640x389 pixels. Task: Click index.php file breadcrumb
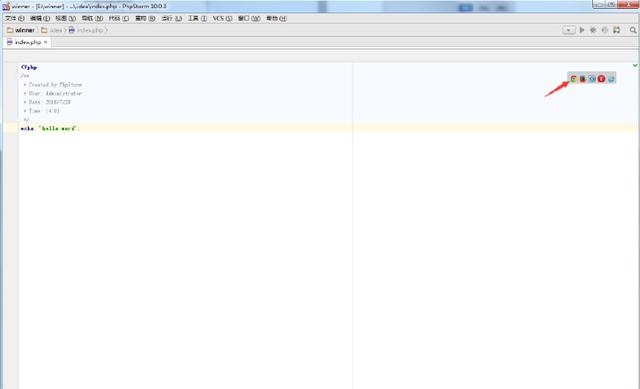[86, 30]
